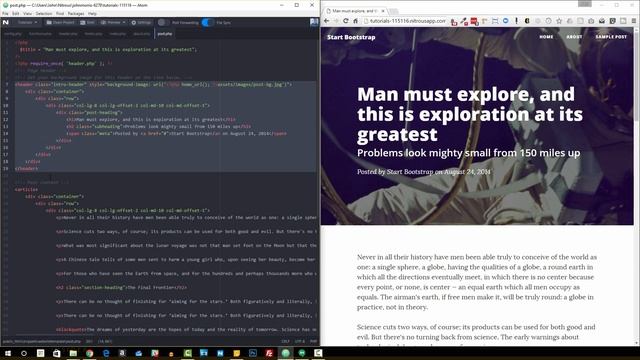The image size is (640, 360).
Task: Click the envelope extension icon in Chrome
Action: [602, 21]
